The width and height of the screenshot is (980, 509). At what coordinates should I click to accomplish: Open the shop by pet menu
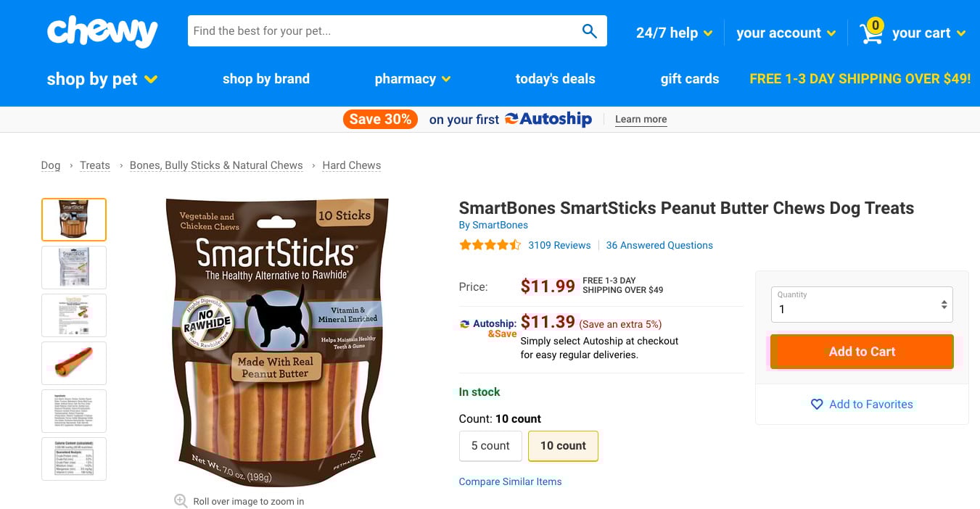tap(102, 79)
